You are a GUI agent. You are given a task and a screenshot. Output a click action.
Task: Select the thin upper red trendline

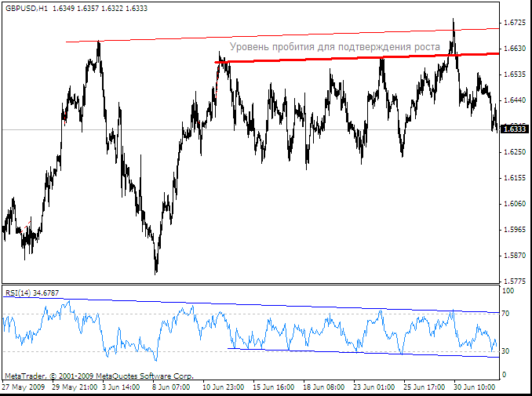point(282,35)
